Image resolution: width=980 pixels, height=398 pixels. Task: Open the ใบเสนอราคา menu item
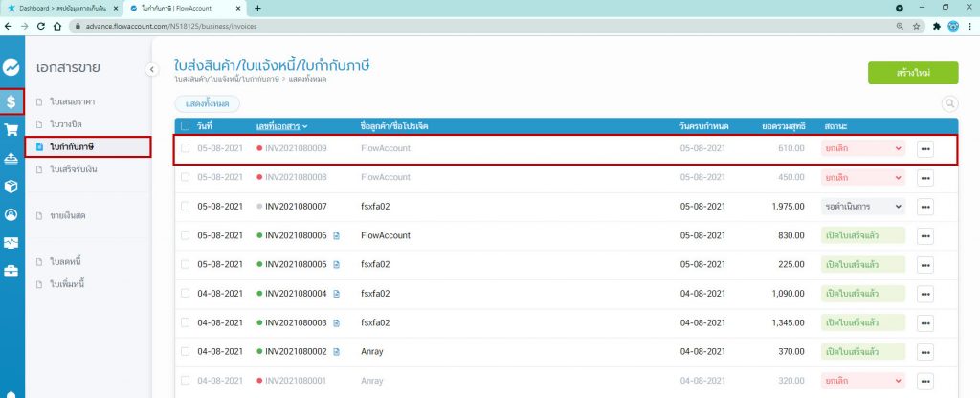point(73,101)
